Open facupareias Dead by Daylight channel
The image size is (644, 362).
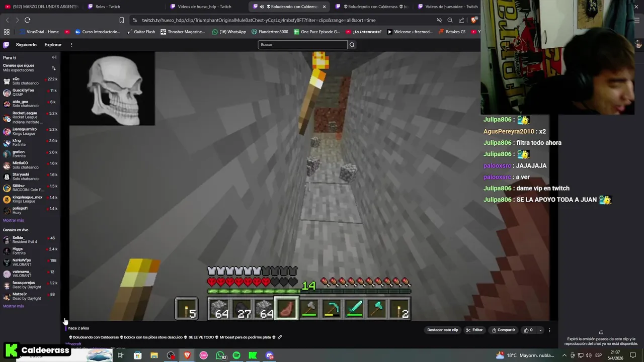coord(30,285)
